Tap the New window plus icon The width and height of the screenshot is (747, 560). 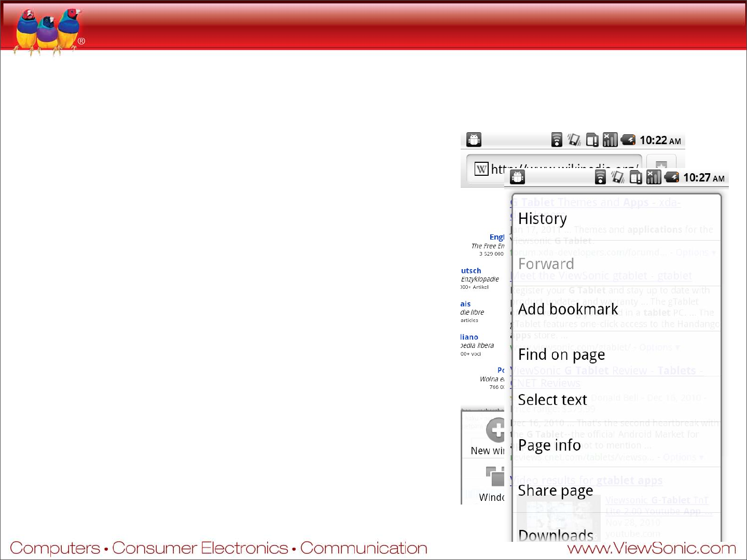tap(495, 430)
